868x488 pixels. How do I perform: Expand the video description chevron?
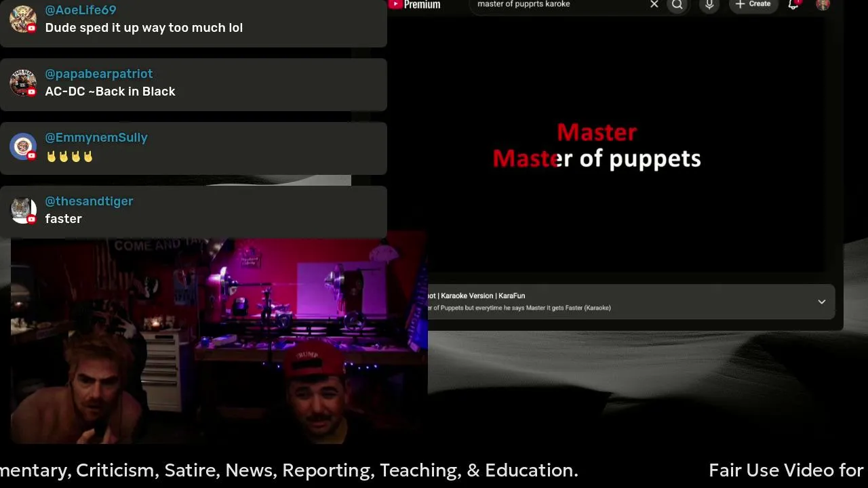[821, 302]
